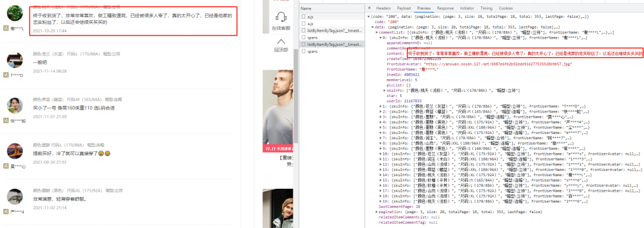
Task: Switch to the Preview tab
Action: [423, 8]
